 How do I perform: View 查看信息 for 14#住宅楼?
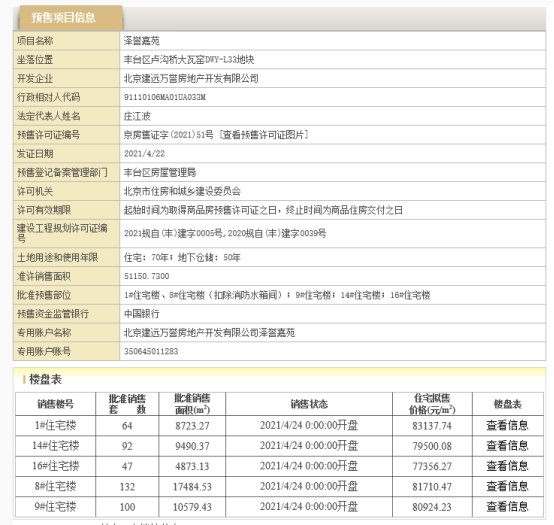pos(507,446)
